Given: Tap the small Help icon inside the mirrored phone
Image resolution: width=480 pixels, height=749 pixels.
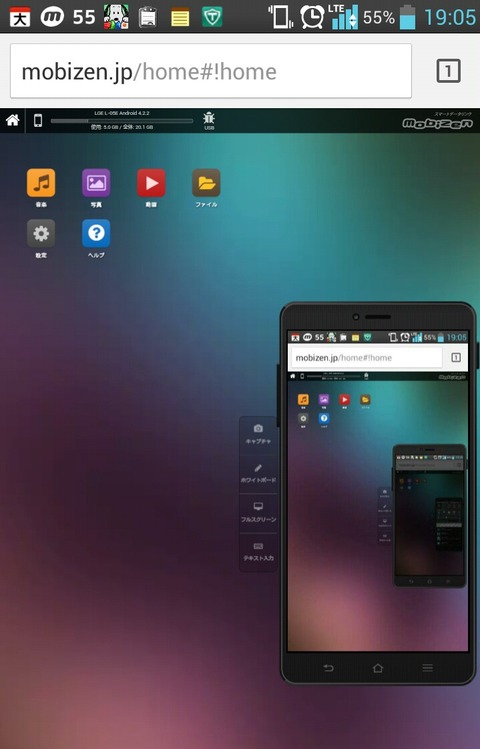Looking at the screenshot, I should [324, 418].
